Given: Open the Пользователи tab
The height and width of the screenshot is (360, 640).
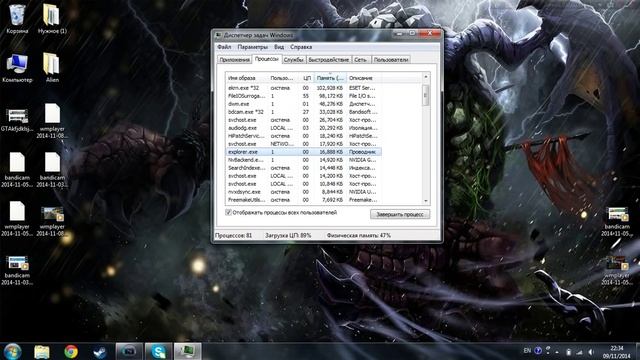Looking at the screenshot, I should pyautogui.click(x=391, y=60).
